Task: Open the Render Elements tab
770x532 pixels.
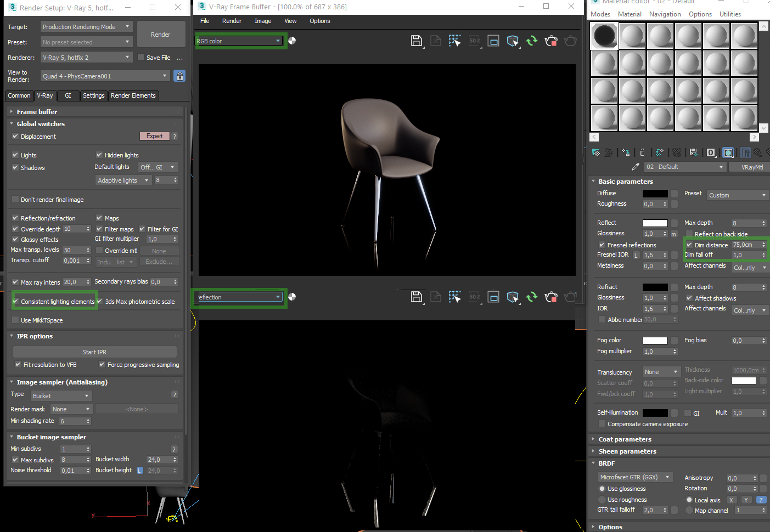Action: pyautogui.click(x=133, y=95)
